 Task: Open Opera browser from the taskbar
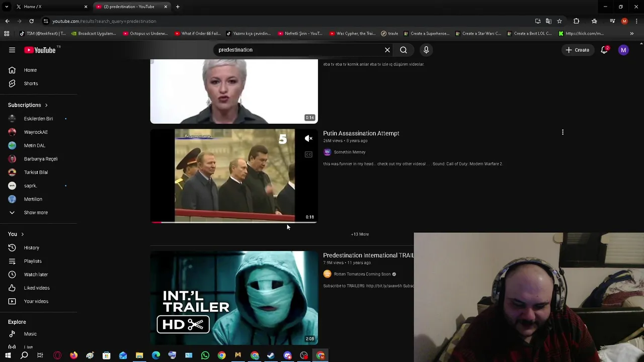(x=57, y=355)
